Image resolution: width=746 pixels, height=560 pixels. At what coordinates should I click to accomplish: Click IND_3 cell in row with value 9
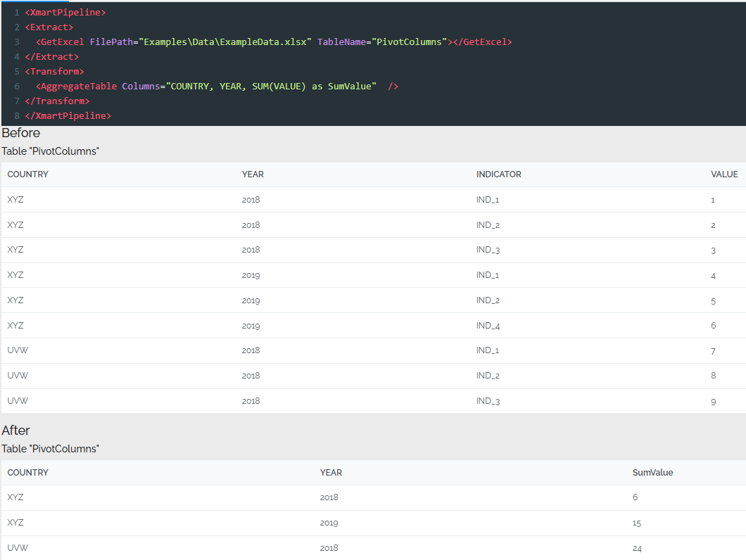click(x=488, y=400)
